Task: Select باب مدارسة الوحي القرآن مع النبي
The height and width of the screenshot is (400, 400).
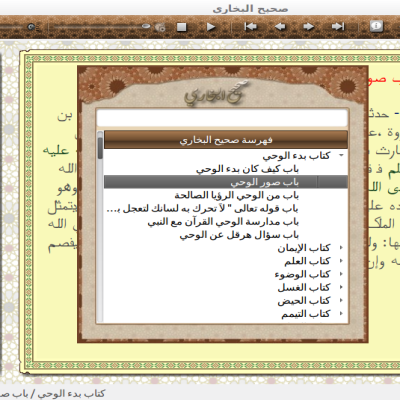Action: click(x=223, y=222)
